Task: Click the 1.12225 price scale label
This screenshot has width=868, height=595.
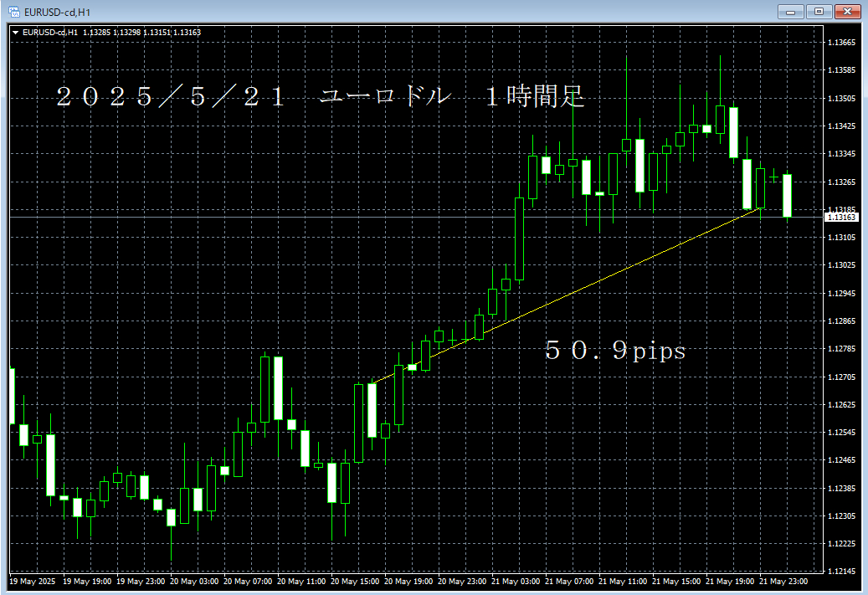Action: click(x=841, y=543)
